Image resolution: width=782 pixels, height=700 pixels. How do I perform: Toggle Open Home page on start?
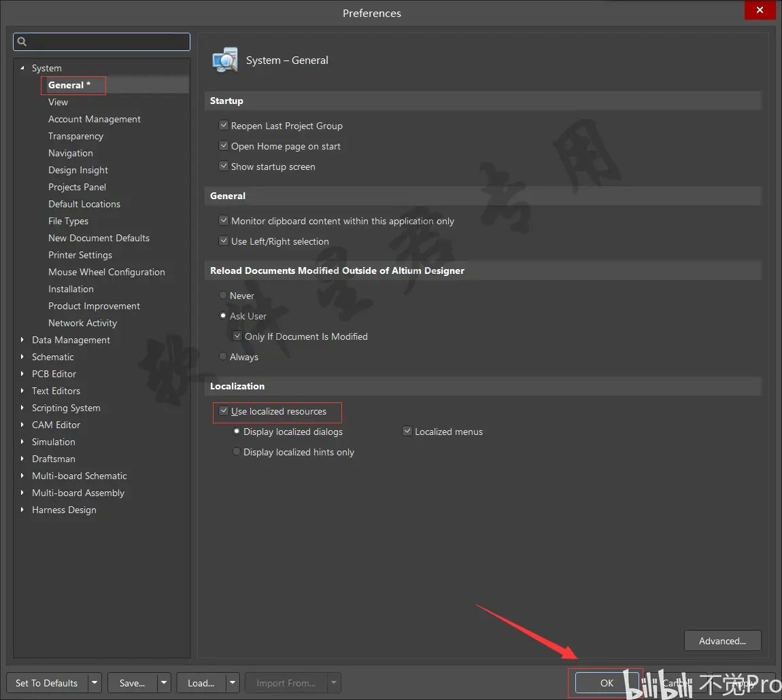224,145
